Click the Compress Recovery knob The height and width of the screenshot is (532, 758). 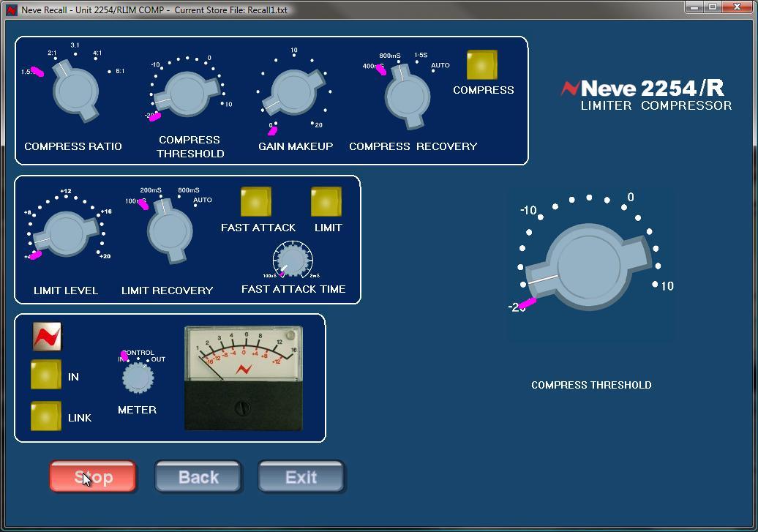407,96
